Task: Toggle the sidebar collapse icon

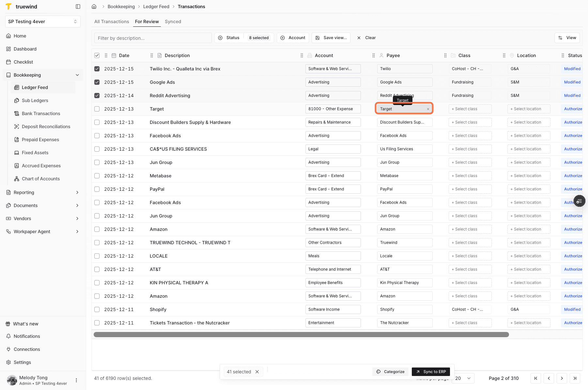Action: tap(78, 7)
